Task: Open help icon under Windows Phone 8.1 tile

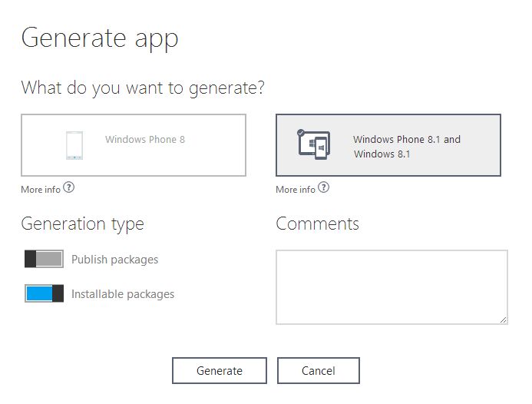Action: tap(324, 187)
